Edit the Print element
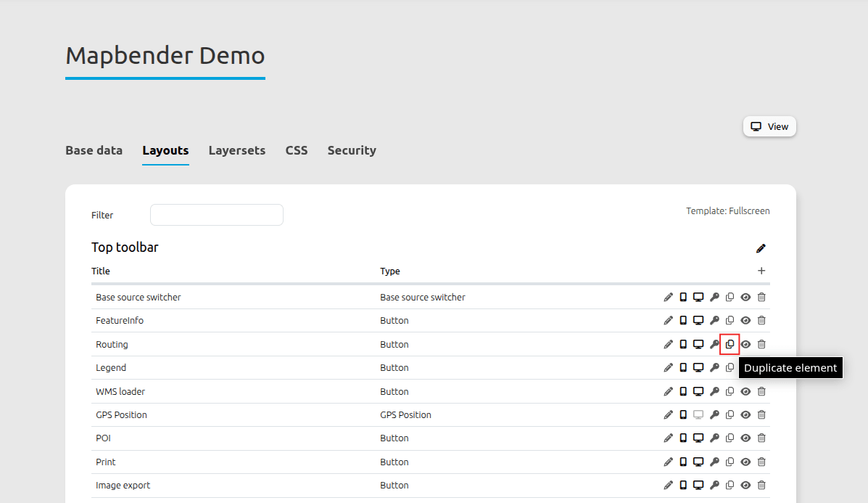868x503 pixels. 668,462
